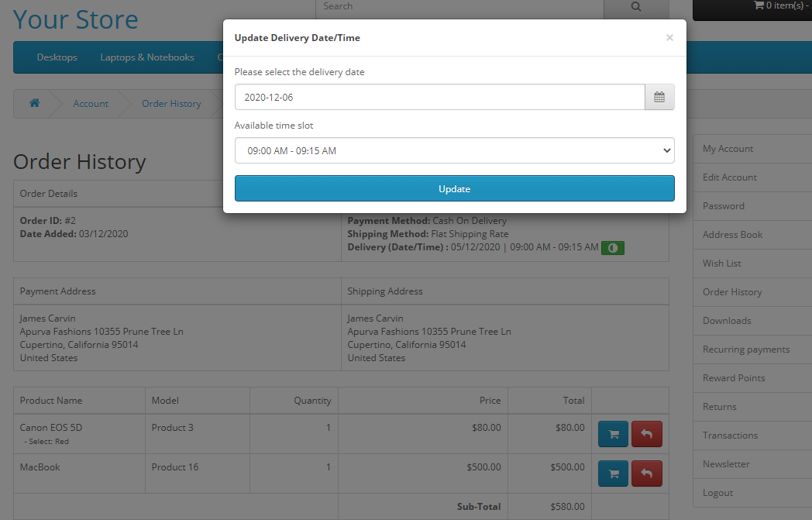This screenshot has height=520, width=812.
Task: Open the Laptops & Notebooks menu
Action: (147, 57)
